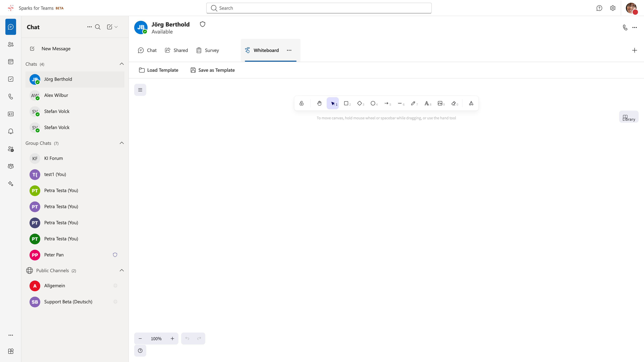The width and height of the screenshot is (644, 362).
Task: Open the apps grid icon at sidebar bottom
Action: (x=11, y=351)
